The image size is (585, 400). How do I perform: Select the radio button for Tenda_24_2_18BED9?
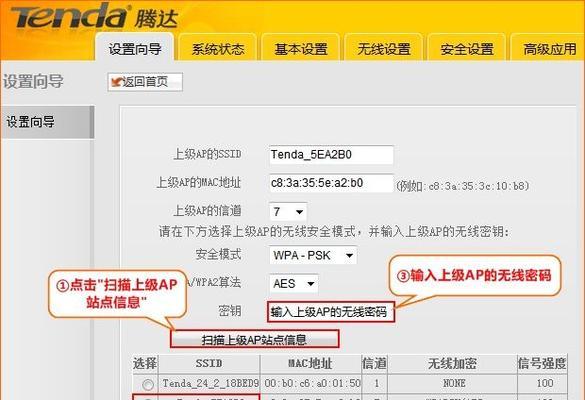coord(148,384)
